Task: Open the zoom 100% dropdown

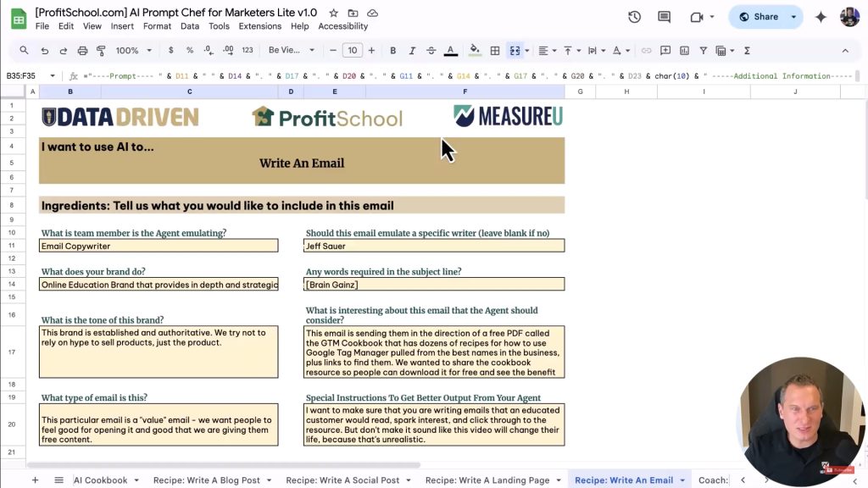Action: (x=133, y=50)
